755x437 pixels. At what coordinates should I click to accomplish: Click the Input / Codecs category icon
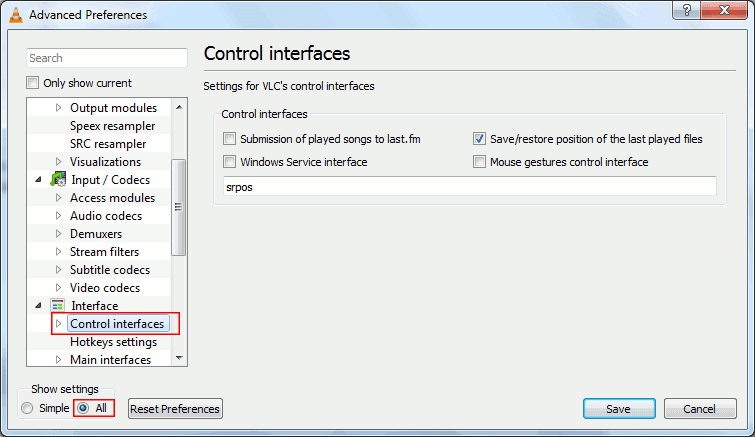58,180
